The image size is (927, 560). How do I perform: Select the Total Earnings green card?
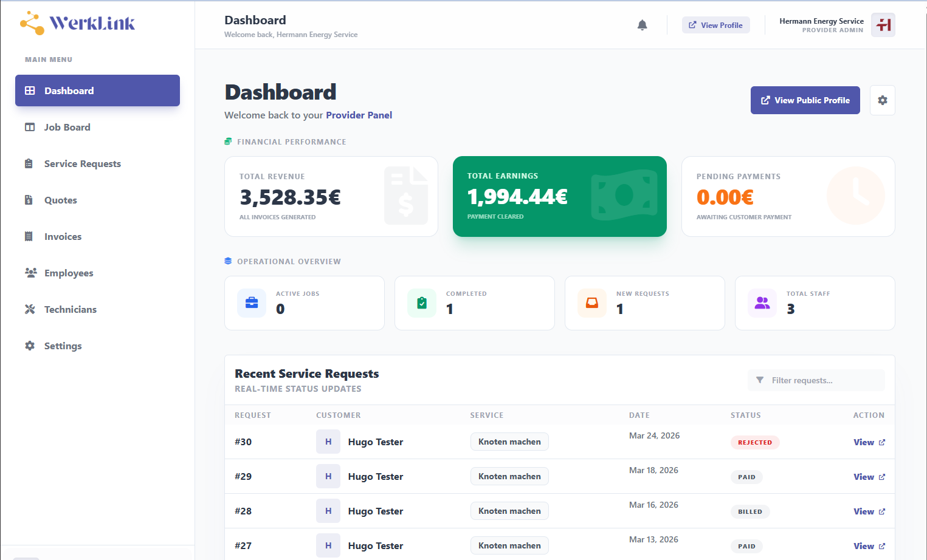click(x=559, y=196)
